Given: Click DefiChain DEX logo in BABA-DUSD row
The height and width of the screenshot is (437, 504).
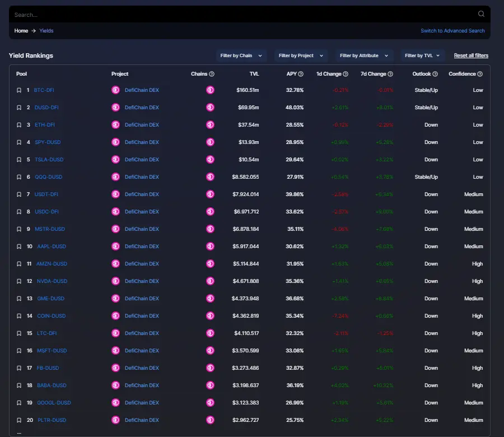Looking at the screenshot, I should 116,385.
